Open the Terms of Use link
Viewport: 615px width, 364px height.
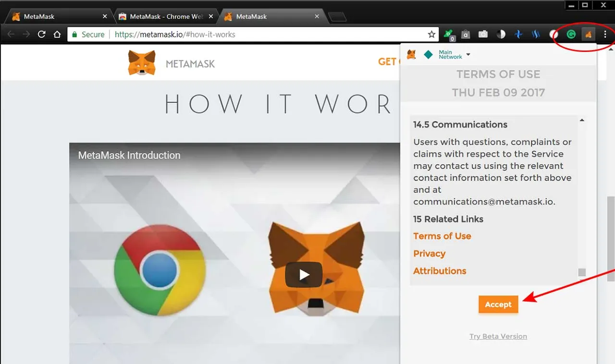tap(442, 236)
